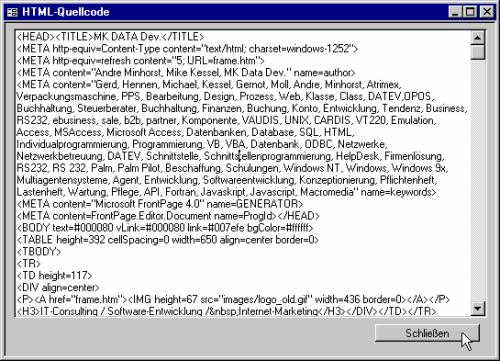The height and width of the screenshot is (361, 500).
Task: Click the line starting "RS232, RS 232, Palm"
Action: 232,168
